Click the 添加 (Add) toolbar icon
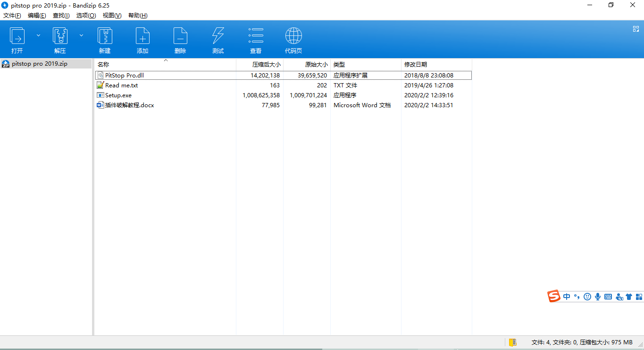The height and width of the screenshot is (350, 644). click(142, 36)
